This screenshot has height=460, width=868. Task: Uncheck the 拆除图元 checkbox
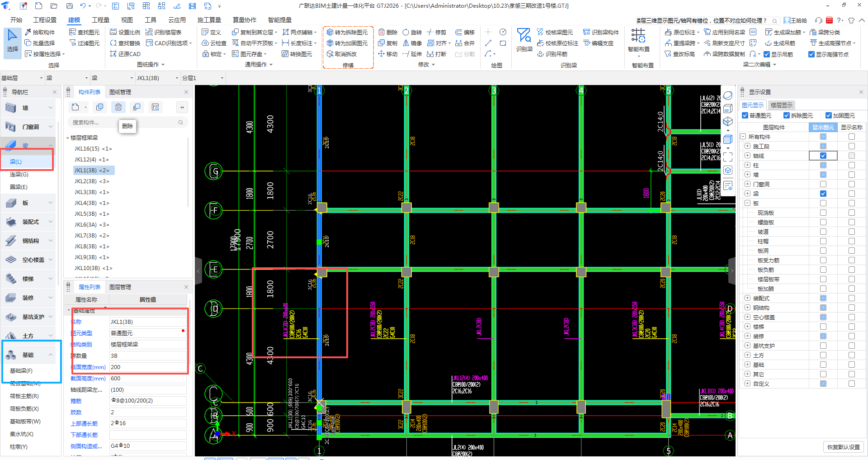[787, 115]
